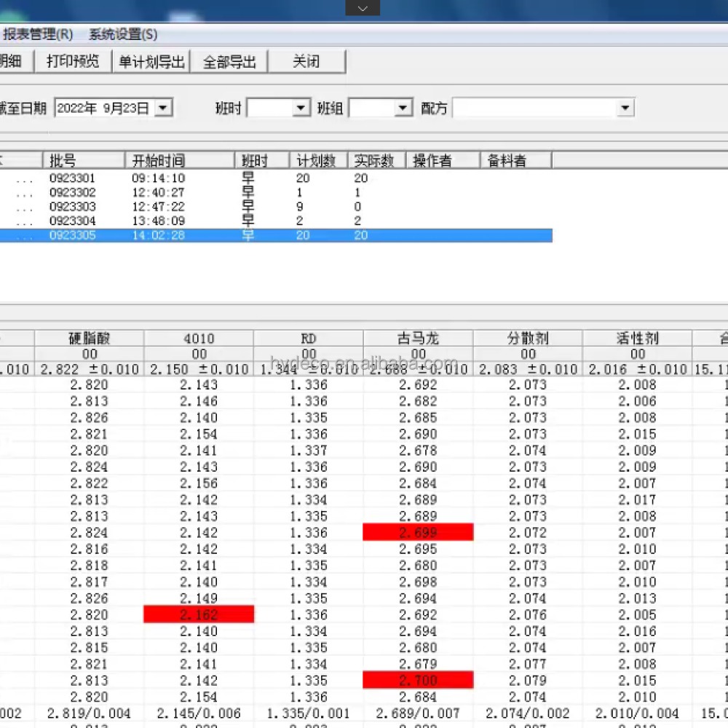The width and height of the screenshot is (728, 728).
Task: Open the 系统设置(S) menu
Action: [123, 34]
